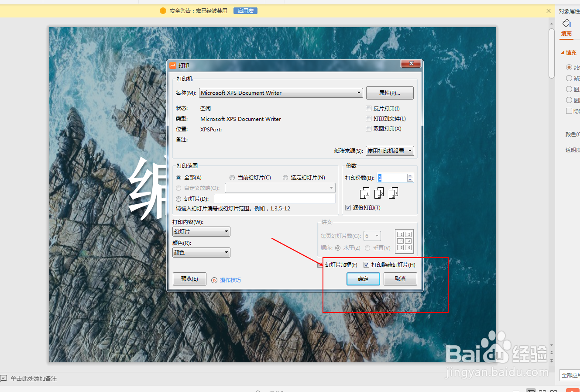Viewport: 580px width, 392px height.
Task: Click the next slide double arrow
Action: (552, 361)
